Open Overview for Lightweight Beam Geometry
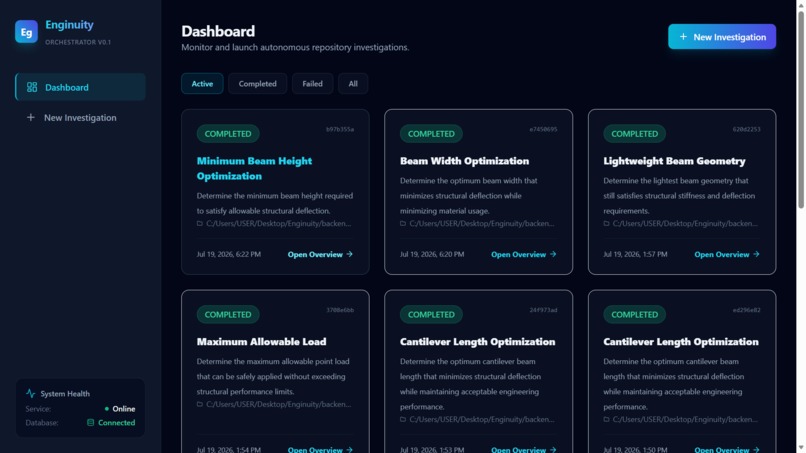Image resolution: width=806 pixels, height=453 pixels. [x=727, y=254]
